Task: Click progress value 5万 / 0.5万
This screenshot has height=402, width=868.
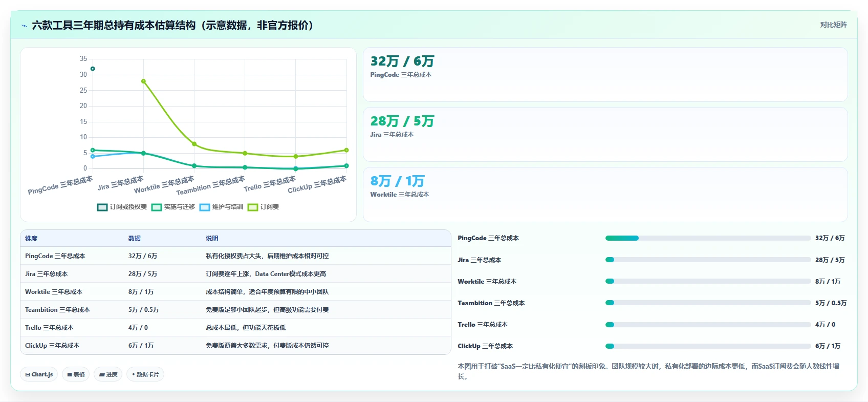Action: pyautogui.click(x=831, y=303)
